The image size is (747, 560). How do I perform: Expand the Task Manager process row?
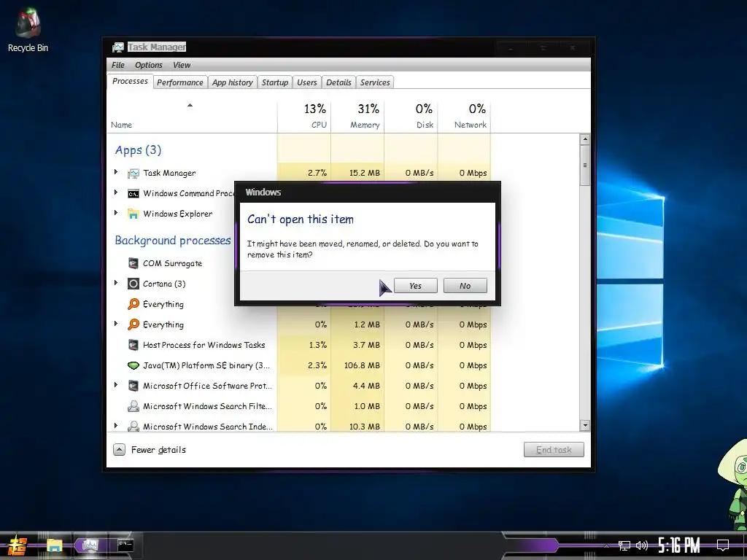[116, 172]
